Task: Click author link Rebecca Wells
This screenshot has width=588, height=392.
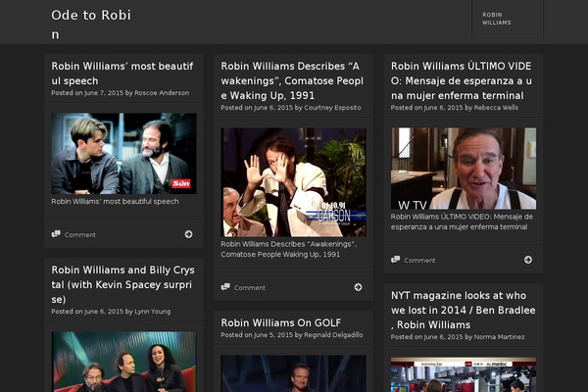Action: point(496,108)
